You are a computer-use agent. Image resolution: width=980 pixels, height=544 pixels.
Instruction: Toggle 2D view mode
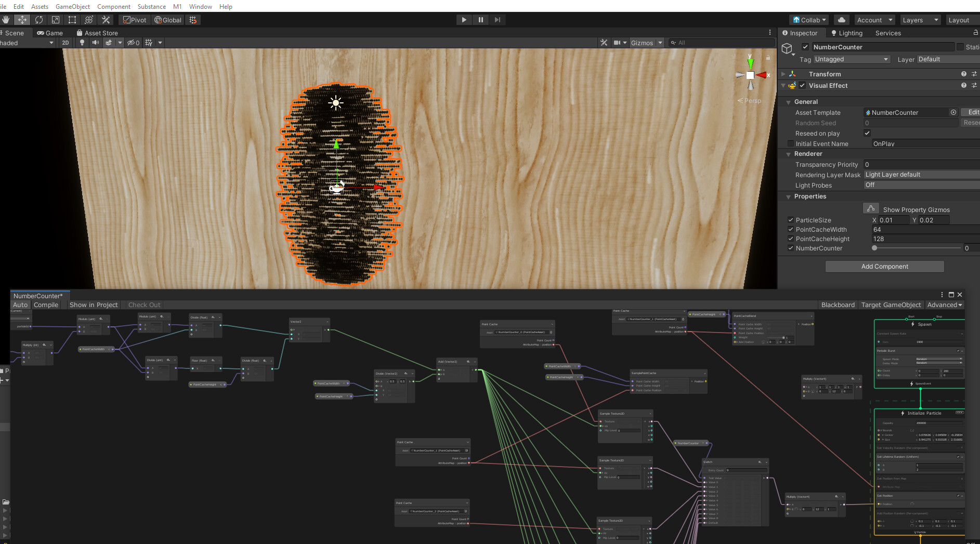point(65,42)
